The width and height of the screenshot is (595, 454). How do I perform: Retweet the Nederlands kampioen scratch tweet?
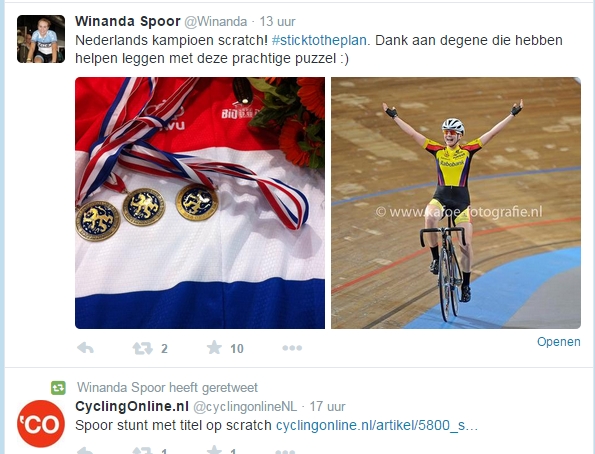(x=142, y=348)
